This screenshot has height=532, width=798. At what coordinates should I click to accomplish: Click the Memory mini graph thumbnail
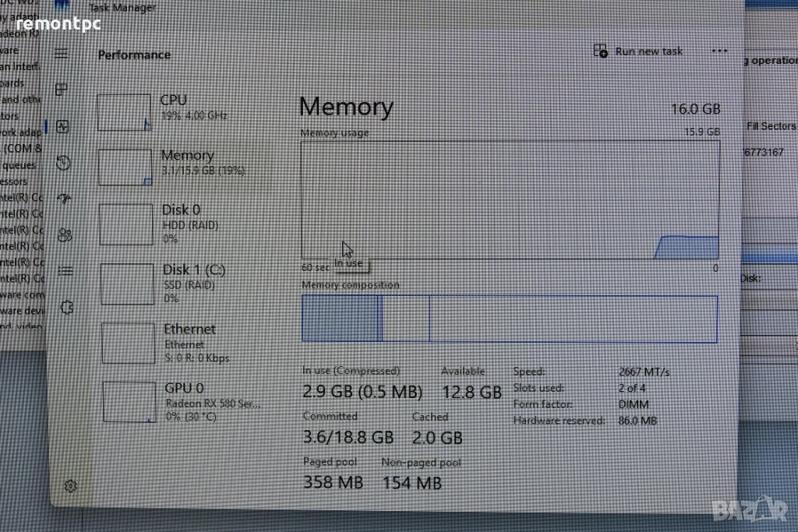125,167
